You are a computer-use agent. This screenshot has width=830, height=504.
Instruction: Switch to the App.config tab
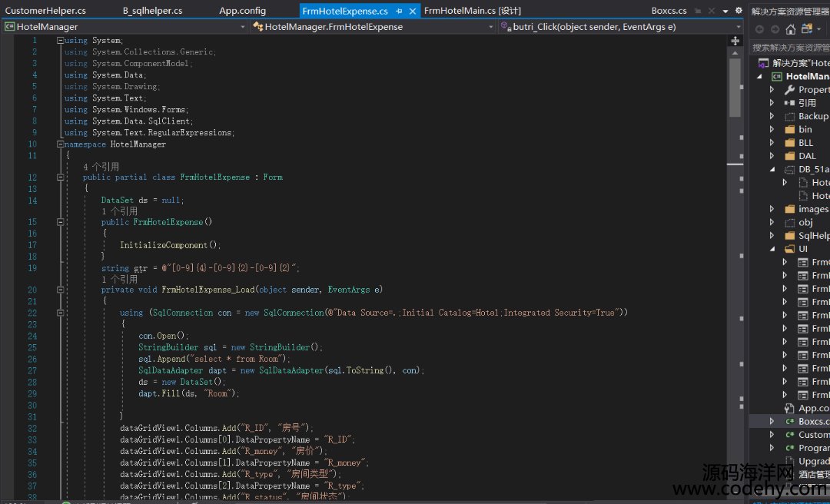pos(242,11)
